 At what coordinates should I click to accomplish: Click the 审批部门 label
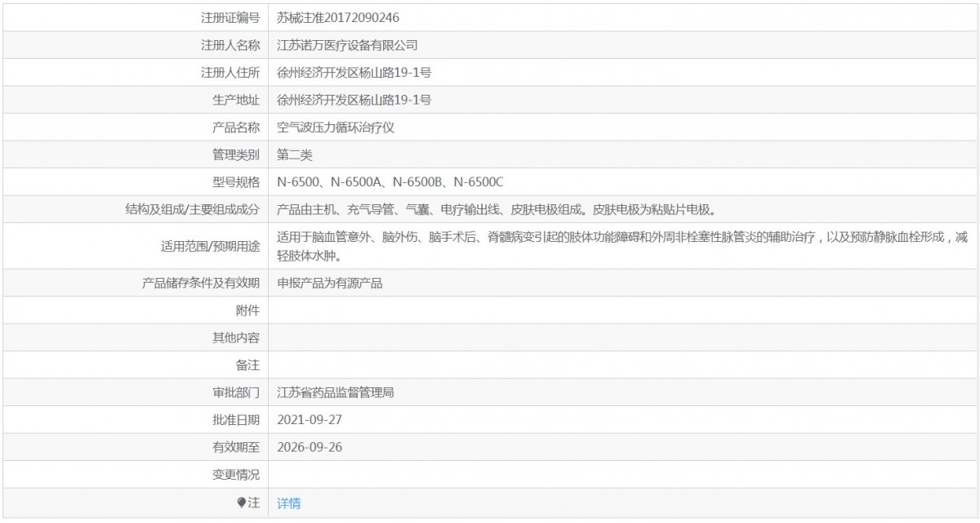pyautogui.click(x=236, y=393)
